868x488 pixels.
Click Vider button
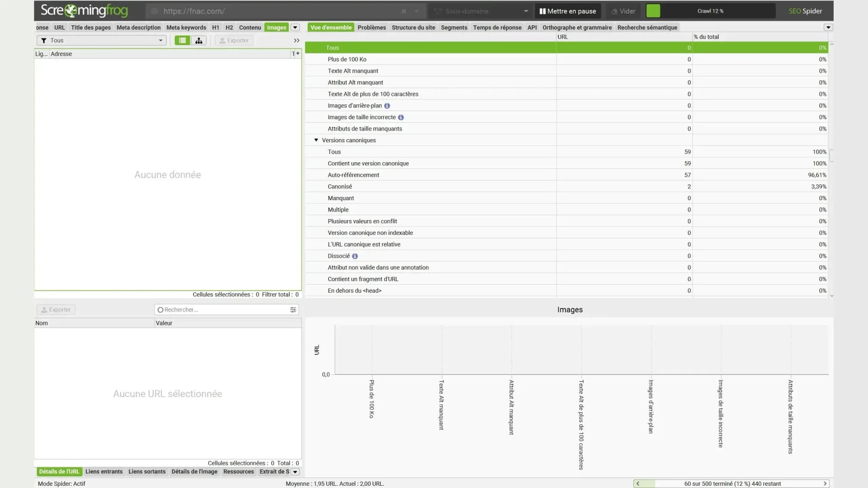(x=623, y=11)
